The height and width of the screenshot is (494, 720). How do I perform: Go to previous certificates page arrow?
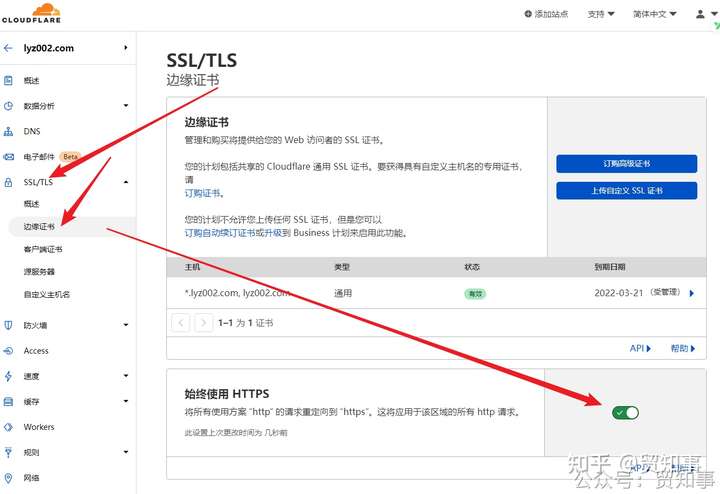click(181, 323)
